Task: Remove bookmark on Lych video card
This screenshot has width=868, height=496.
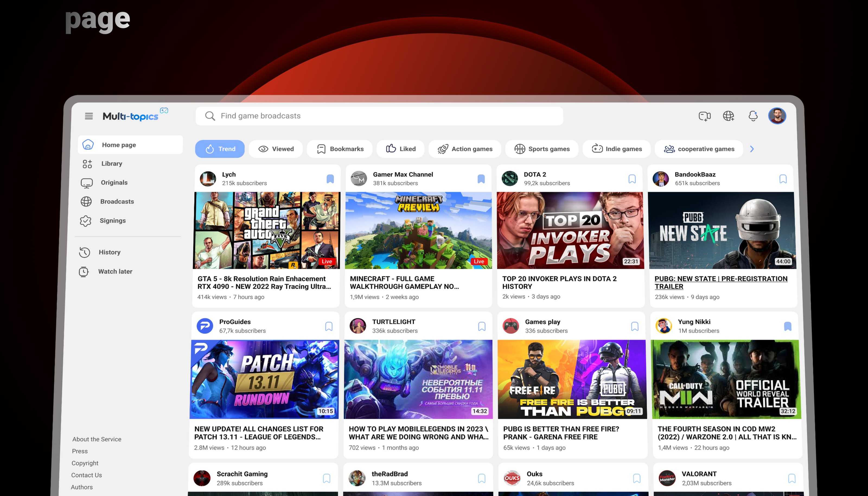Action: click(330, 179)
